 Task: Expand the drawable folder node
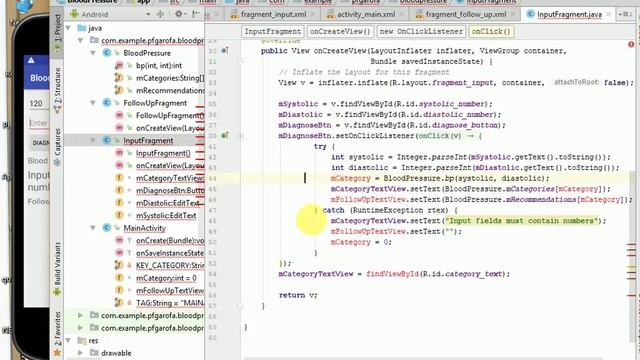tap(80, 353)
